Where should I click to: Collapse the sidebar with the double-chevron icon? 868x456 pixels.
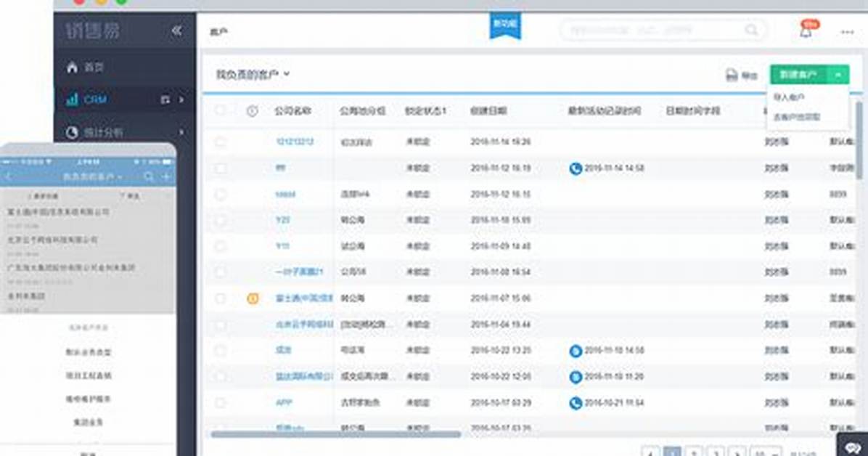click(x=176, y=30)
